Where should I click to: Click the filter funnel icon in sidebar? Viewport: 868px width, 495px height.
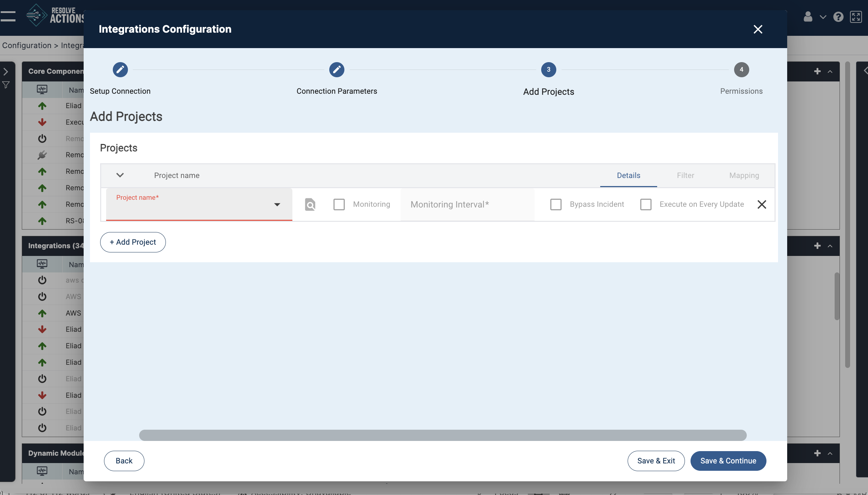click(x=6, y=85)
